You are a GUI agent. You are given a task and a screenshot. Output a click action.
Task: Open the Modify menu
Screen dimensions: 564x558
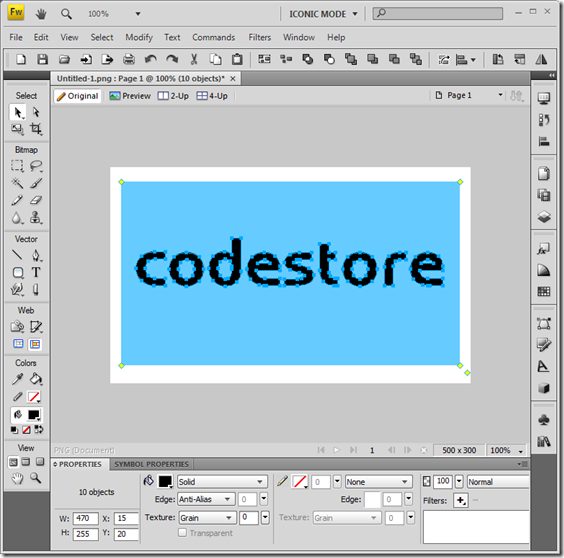(x=139, y=37)
